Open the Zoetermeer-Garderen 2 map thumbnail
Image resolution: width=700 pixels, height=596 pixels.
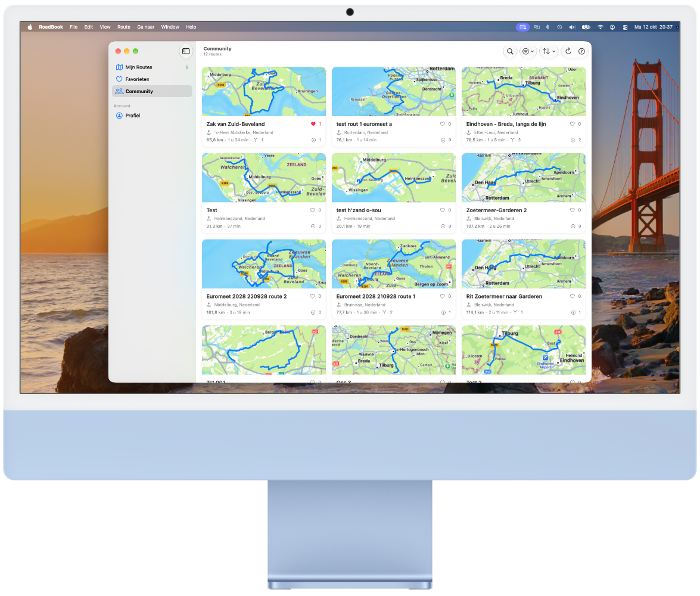[524, 178]
